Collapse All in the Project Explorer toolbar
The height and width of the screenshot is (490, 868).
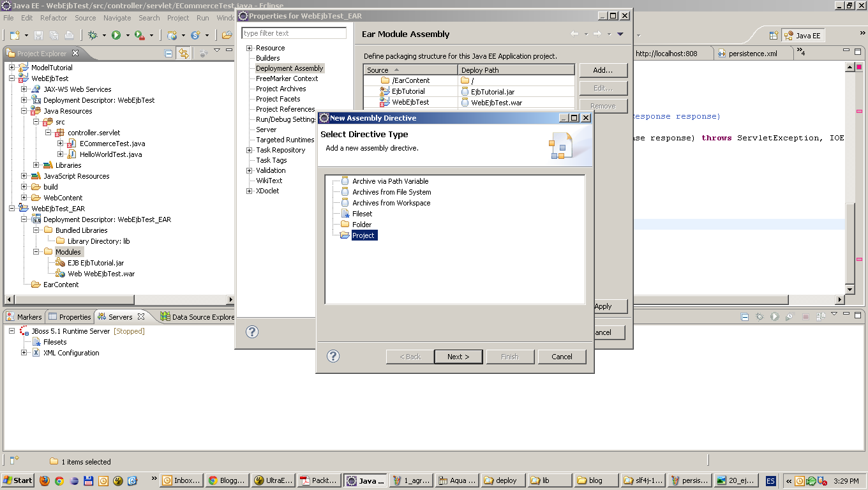pos(168,54)
